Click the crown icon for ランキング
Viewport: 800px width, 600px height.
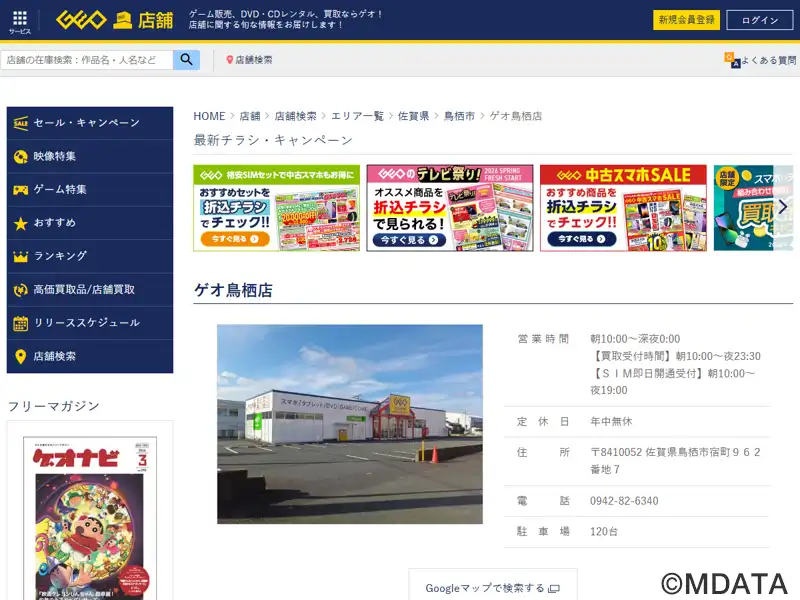pyautogui.click(x=20, y=257)
